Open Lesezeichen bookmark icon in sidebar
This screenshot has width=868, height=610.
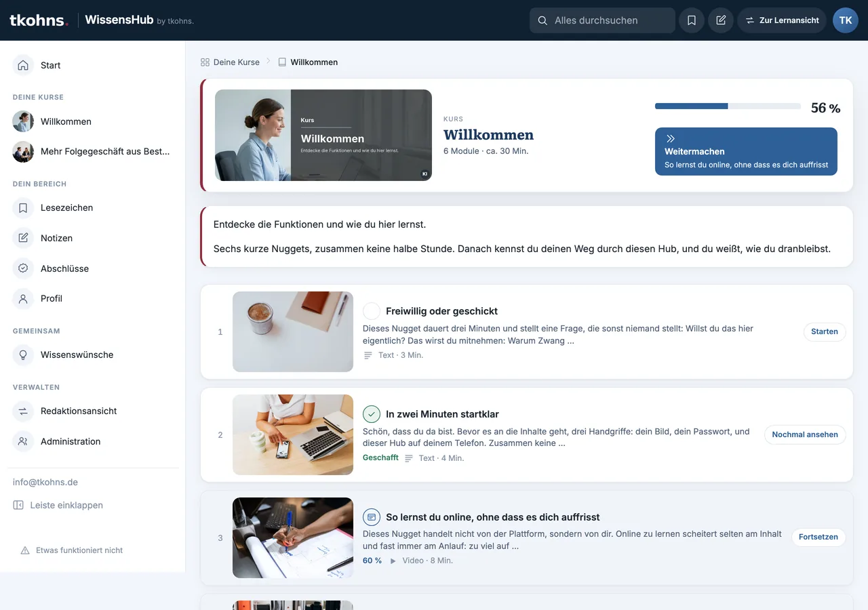point(23,208)
